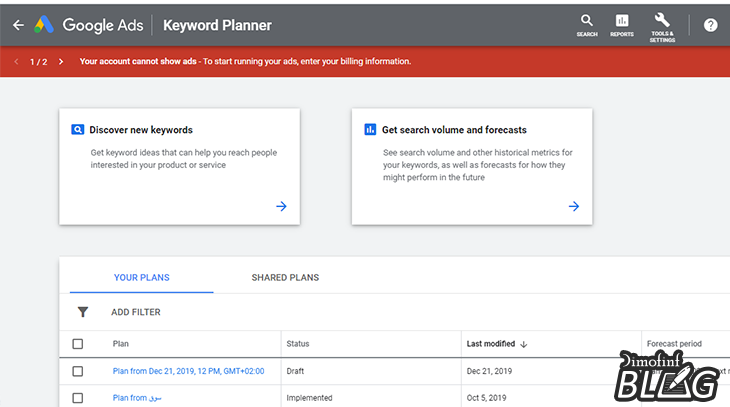The image size is (730, 407).
Task: Click the Keyword Planner title
Action: pos(217,25)
